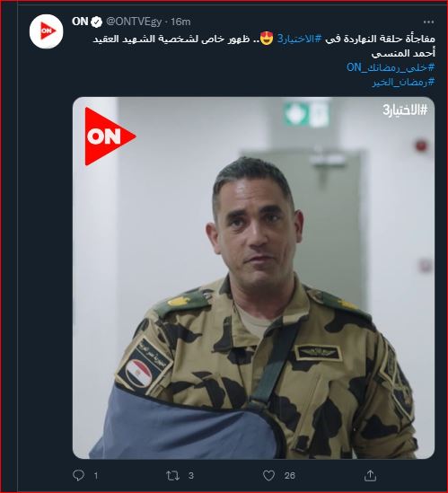Click the retweet count number 3

click(x=191, y=476)
